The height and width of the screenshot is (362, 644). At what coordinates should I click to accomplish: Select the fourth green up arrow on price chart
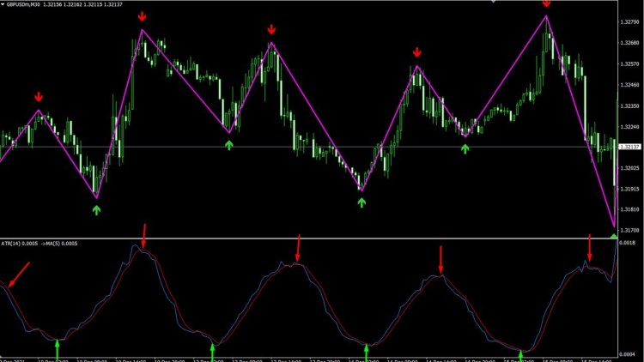[465, 148]
